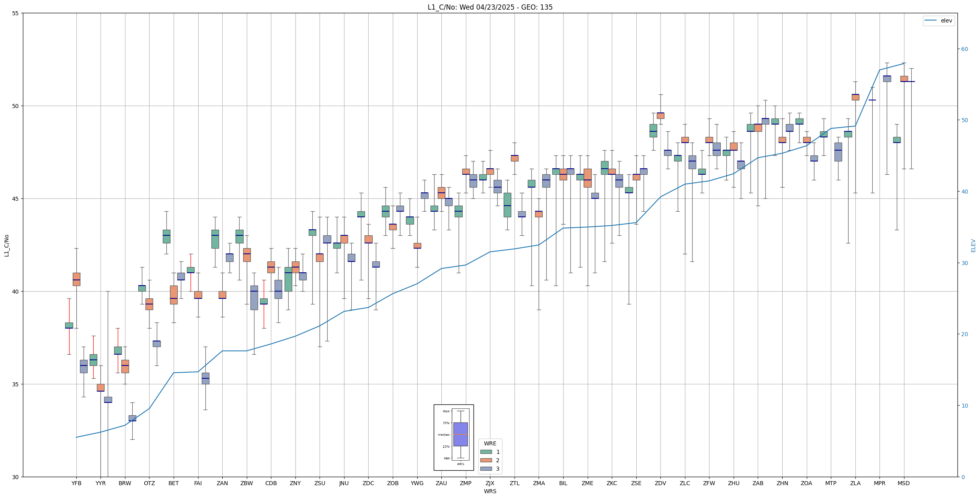Click the WRE 3 blue-gray legend swatch

tap(486, 469)
